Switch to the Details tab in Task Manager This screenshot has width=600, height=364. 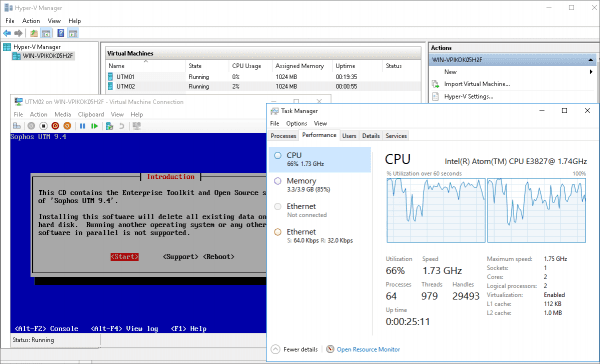coord(371,135)
